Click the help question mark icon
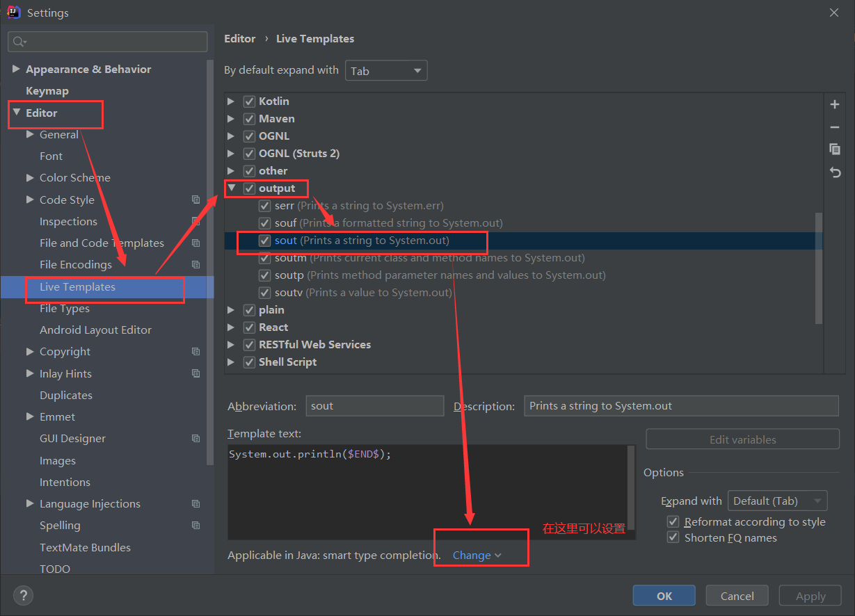Viewport: 855px width, 616px height. tap(23, 596)
